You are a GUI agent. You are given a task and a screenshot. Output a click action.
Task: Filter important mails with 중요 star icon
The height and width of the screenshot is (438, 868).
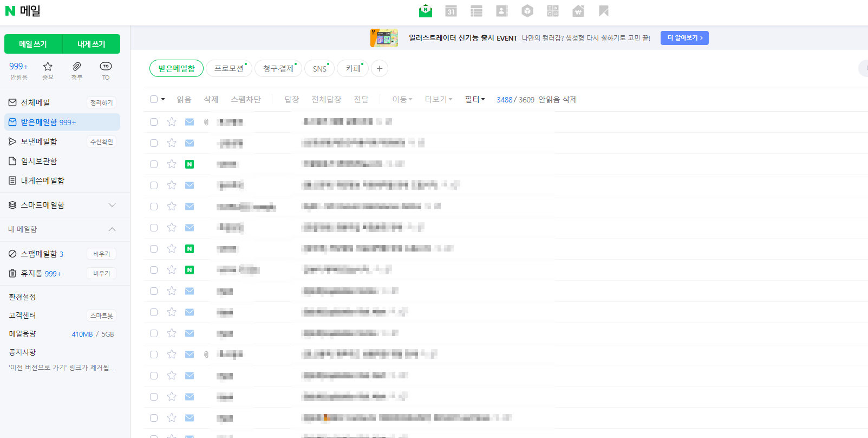[48, 70]
